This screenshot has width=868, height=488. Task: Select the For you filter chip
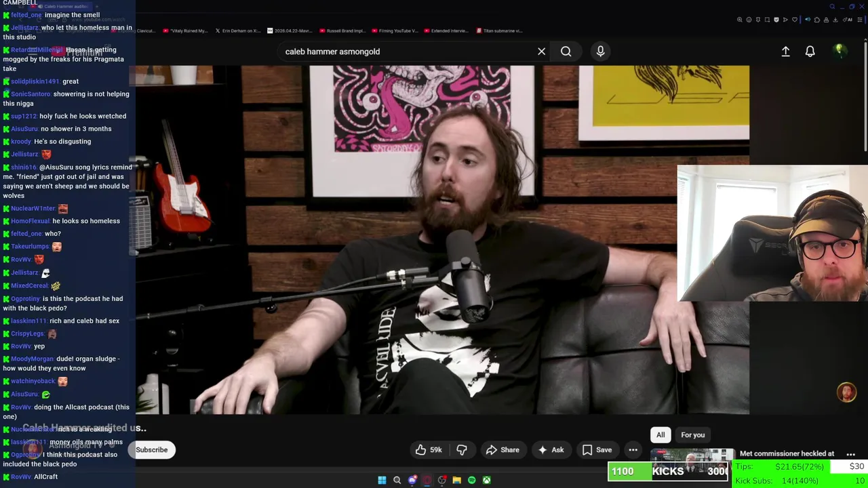coord(693,435)
